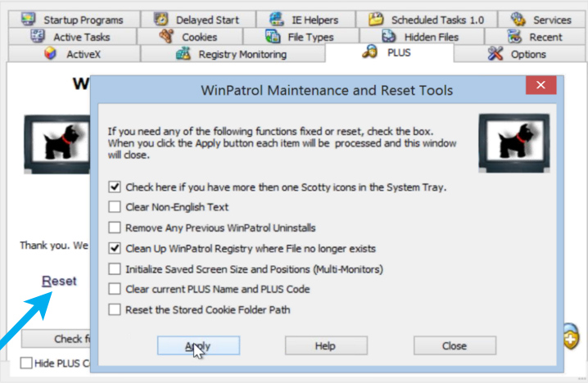588x383 pixels.
Task: Open the File Types tab
Action: (x=301, y=36)
